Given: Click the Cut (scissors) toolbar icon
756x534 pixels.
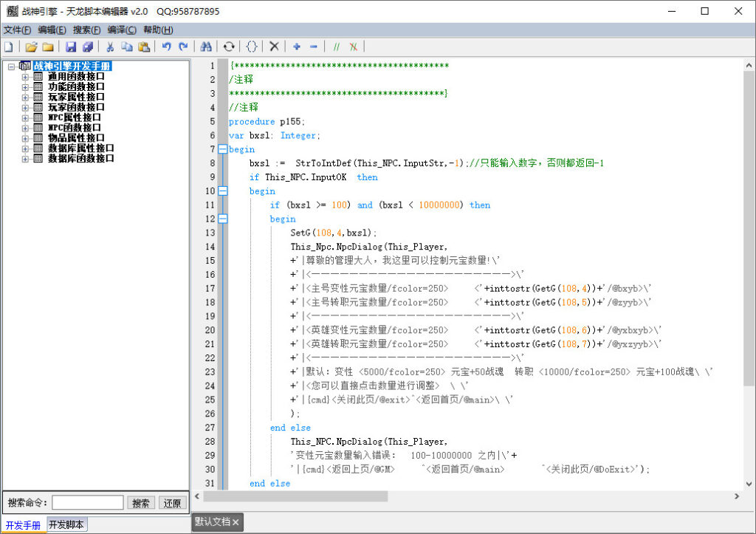Looking at the screenshot, I should coord(109,47).
